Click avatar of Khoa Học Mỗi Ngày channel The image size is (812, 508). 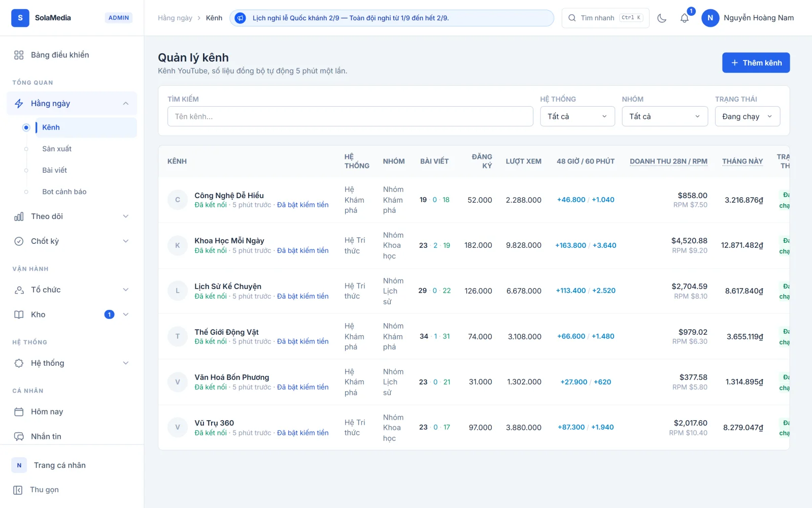[x=178, y=245]
